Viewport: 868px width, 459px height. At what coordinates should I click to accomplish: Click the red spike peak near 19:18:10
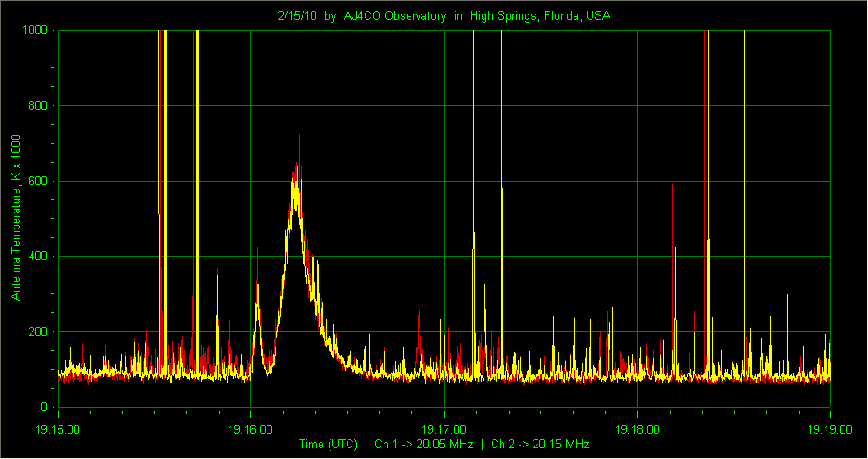click(x=672, y=184)
